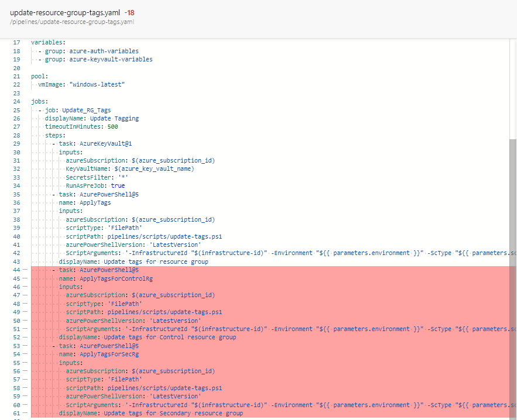
Task: Click the -18 deleted lines count
Action: pyautogui.click(x=130, y=12)
